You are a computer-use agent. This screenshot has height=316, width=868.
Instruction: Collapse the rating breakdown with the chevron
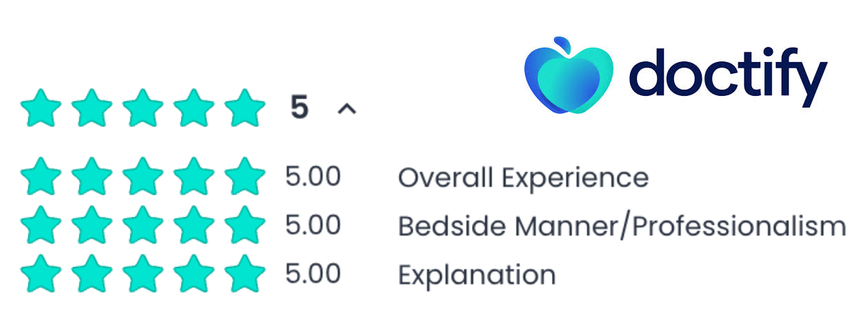click(346, 109)
